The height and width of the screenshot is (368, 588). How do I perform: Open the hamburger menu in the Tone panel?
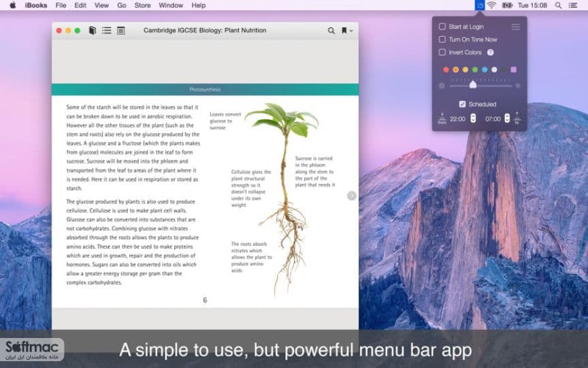(516, 27)
